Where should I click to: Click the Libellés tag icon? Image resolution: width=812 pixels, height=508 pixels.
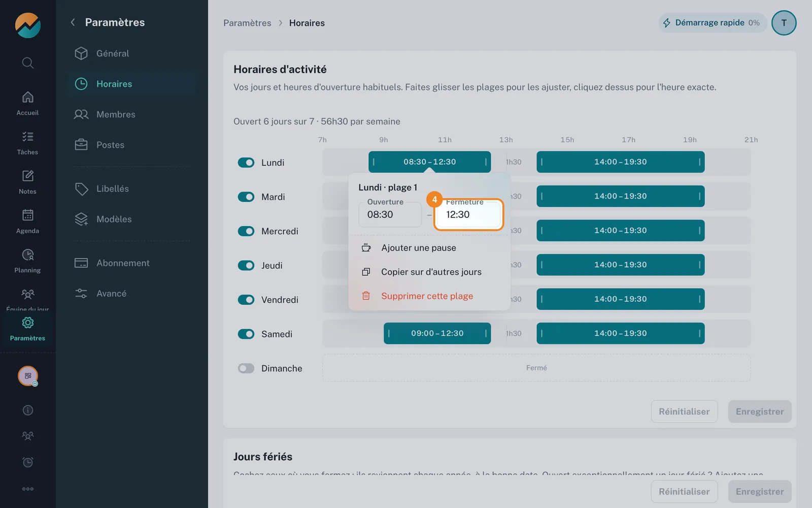[81, 188]
